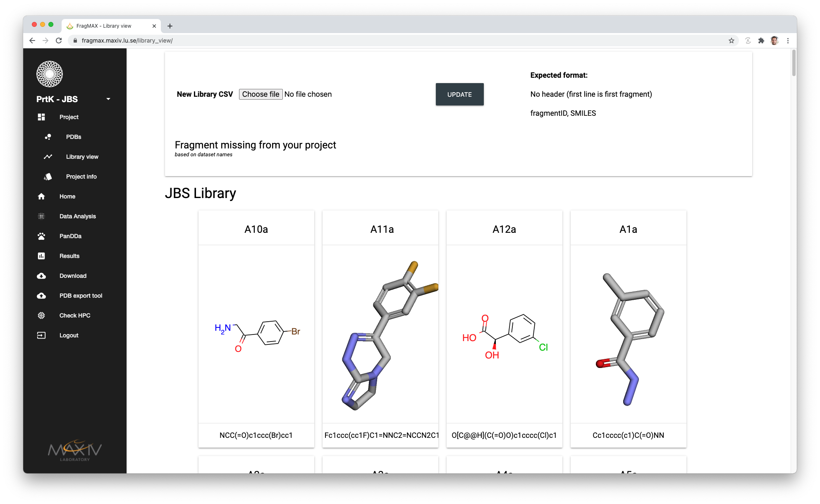Screen dimensions: 820x504
Task: Open a new browser tab
Action: [x=170, y=26]
